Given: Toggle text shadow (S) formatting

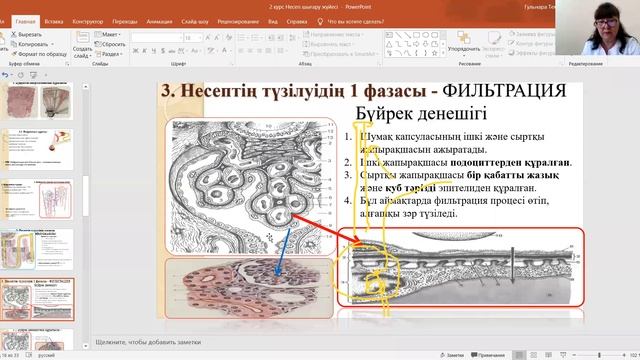Looking at the screenshot, I should (163, 51).
